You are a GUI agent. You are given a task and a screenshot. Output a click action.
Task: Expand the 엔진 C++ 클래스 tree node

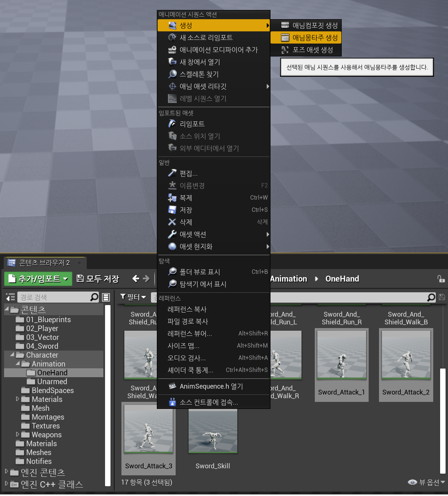(6, 483)
